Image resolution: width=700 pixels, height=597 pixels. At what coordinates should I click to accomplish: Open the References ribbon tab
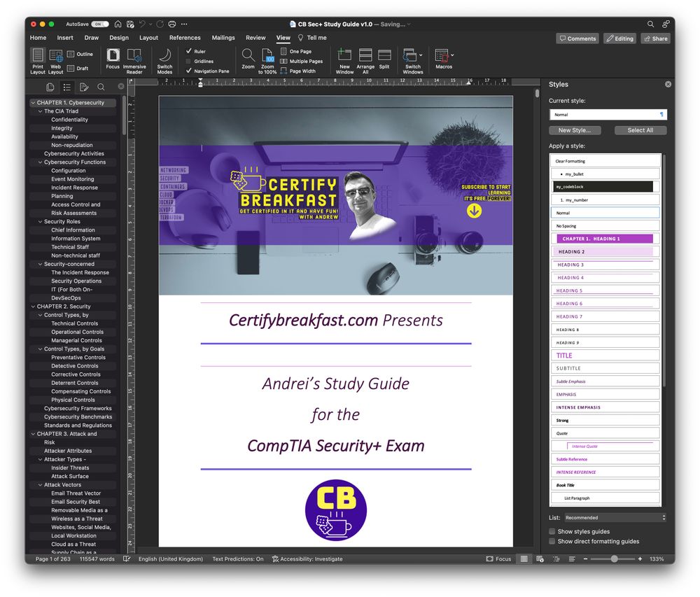coord(185,38)
